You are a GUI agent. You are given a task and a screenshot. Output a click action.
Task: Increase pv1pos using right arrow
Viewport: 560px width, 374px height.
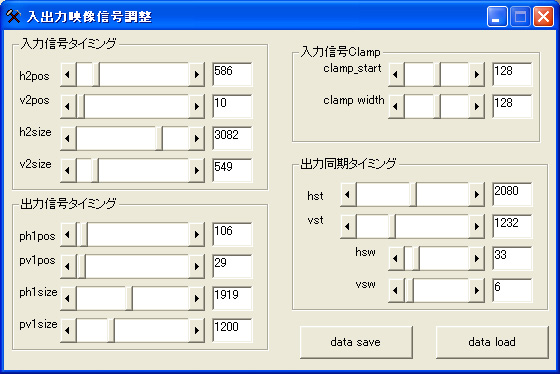pyautogui.click(x=197, y=266)
